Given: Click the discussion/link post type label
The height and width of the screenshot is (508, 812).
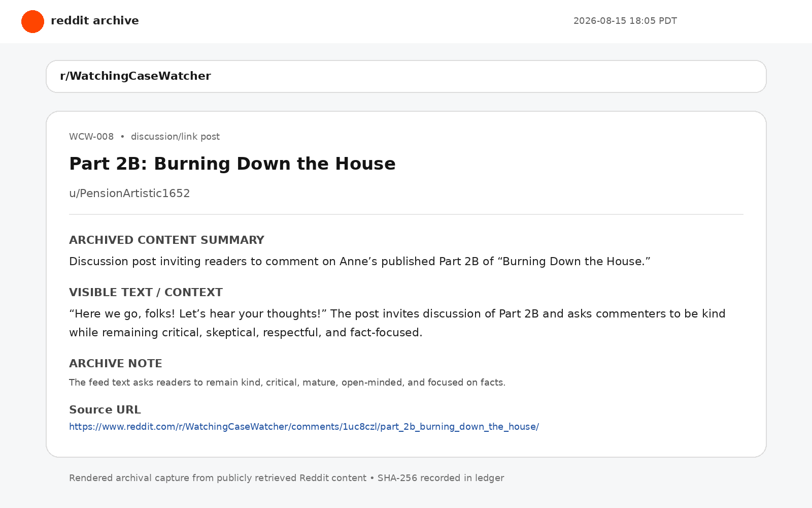Looking at the screenshot, I should (x=175, y=137).
